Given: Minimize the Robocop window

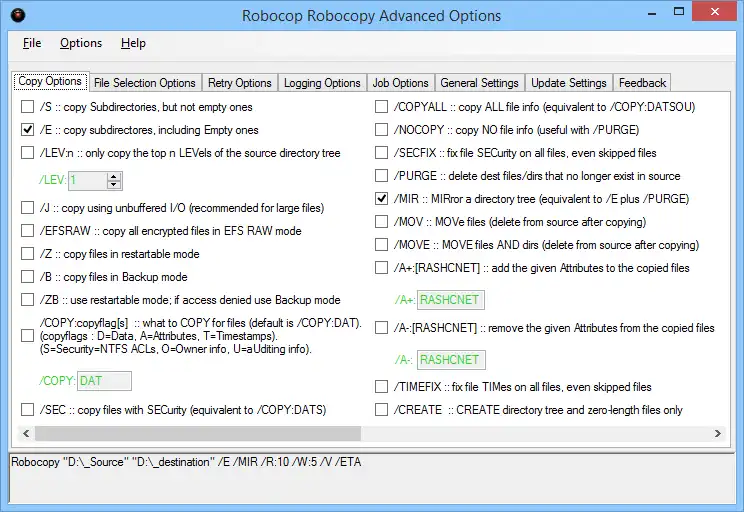Looking at the screenshot, I should pyautogui.click(x=652, y=12).
